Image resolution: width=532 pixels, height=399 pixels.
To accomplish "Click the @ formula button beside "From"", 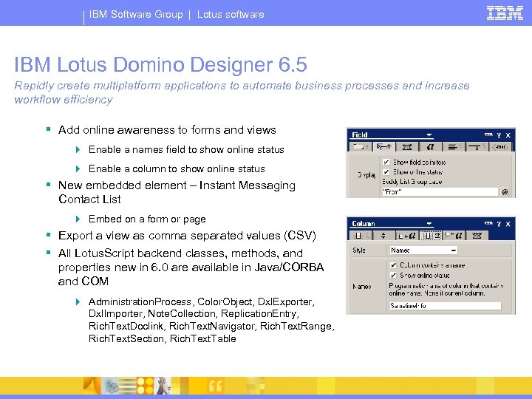I will (505, 192).
